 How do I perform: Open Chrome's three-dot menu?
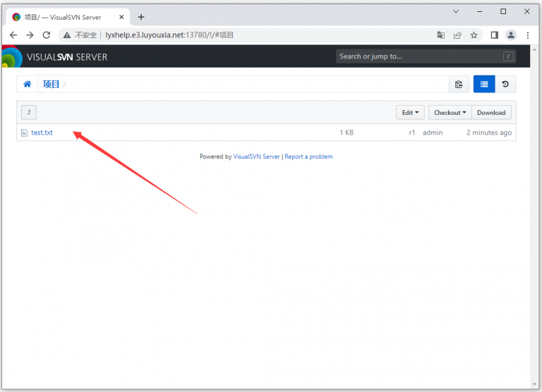(528, 35)
